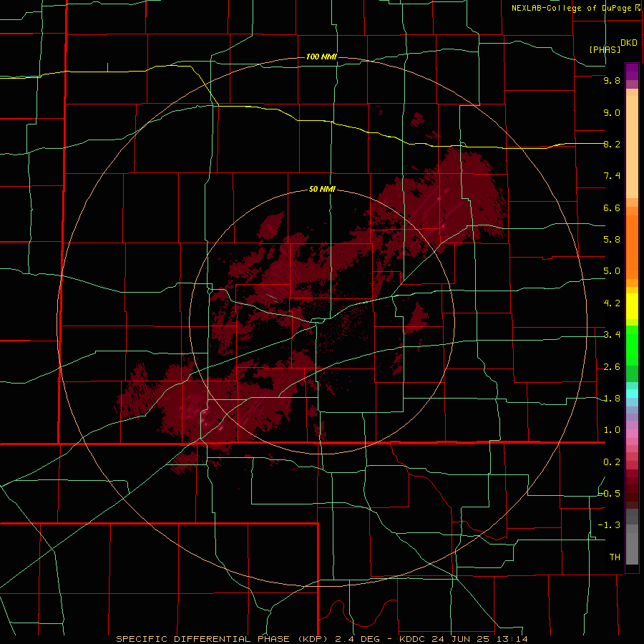Select the large peach band of color scale
The width and height of the screenshot is (644, 644).
(x=632, y=147)
